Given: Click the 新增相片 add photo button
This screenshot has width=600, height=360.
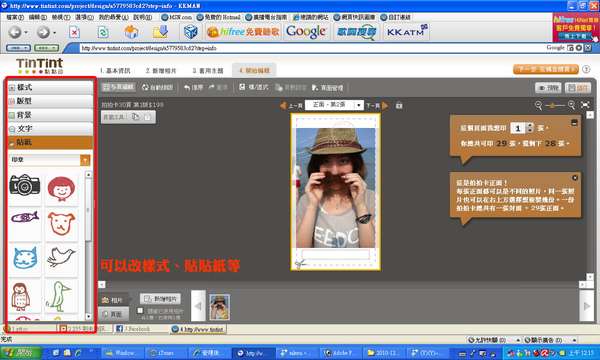Looking at the screenshot, I should pos(161,299).
